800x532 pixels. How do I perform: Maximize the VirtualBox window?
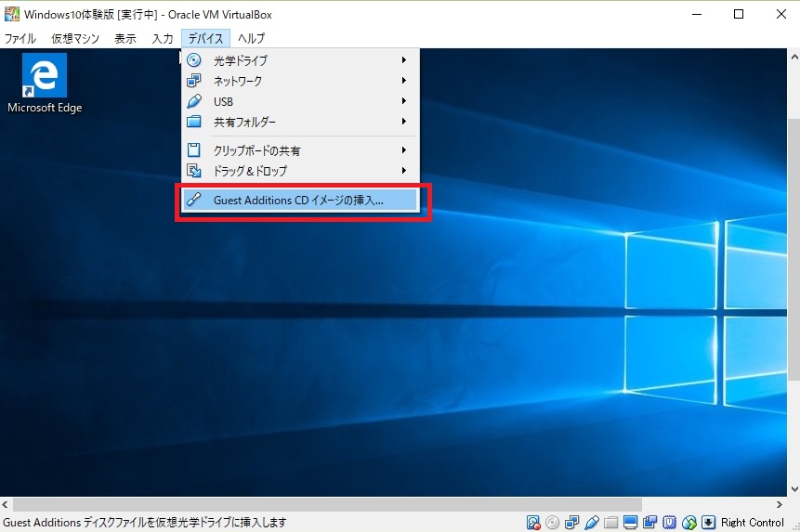point(739,14)
